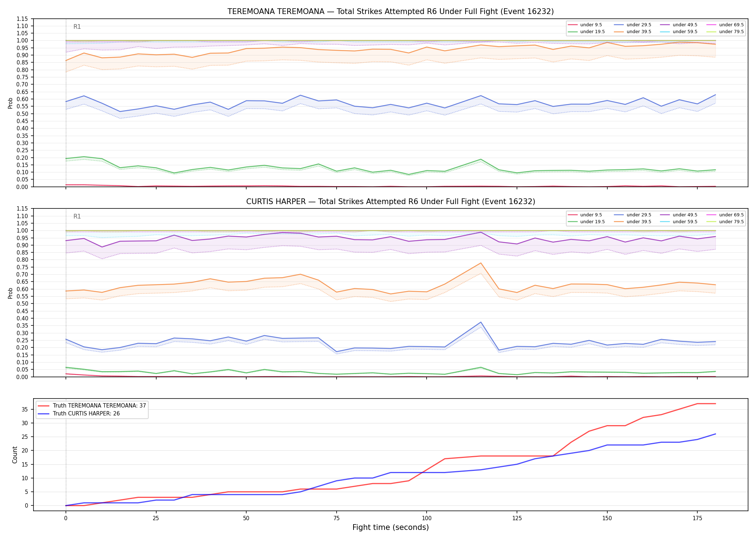Click 'Truth CURTIS HARPER: 26' legend entry
The width and height of the screenshot is (756, 540).
coord(79,414)
